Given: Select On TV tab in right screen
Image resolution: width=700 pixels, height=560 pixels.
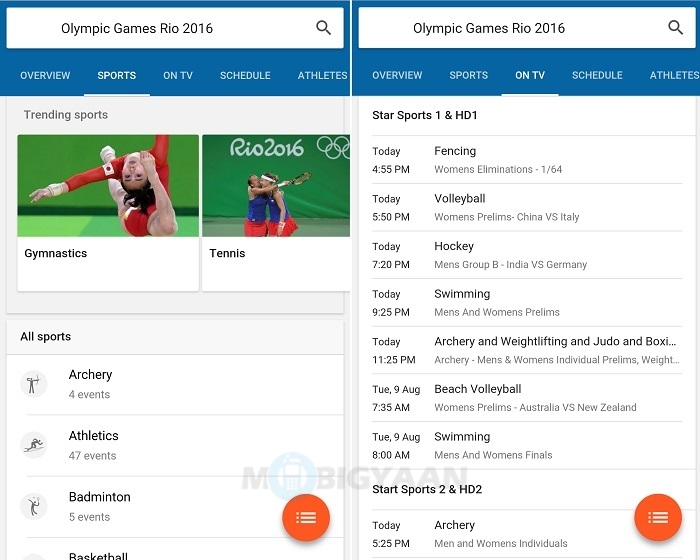Looking at the screenshot, I should [530, 75].
